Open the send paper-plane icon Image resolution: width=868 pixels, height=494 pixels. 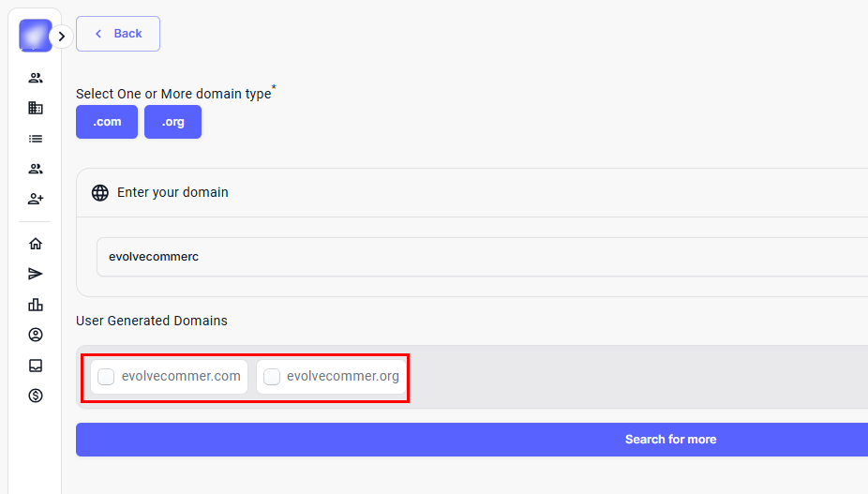[x=36, y=274]
